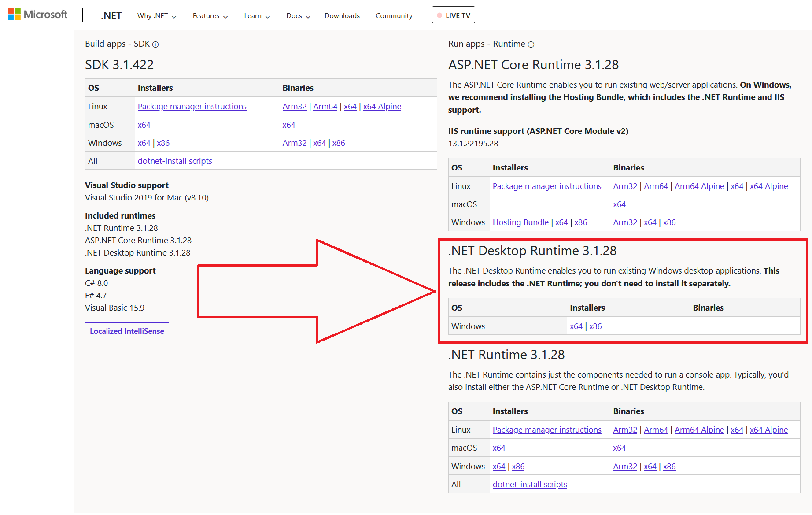Select the 'C# 8.0' language text
The height and width of the screenshot is (515, 812).
point(96,283)
